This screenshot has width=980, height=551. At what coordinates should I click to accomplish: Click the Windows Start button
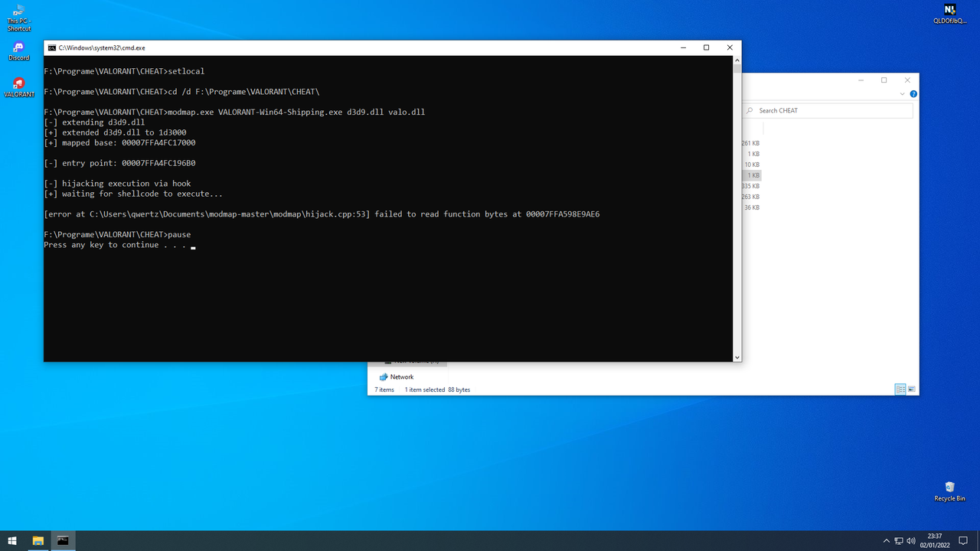12,540
